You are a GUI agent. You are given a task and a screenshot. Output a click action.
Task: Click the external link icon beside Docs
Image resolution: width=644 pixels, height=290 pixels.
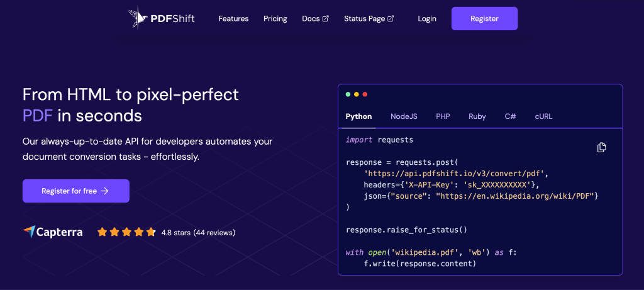(325, 19)
